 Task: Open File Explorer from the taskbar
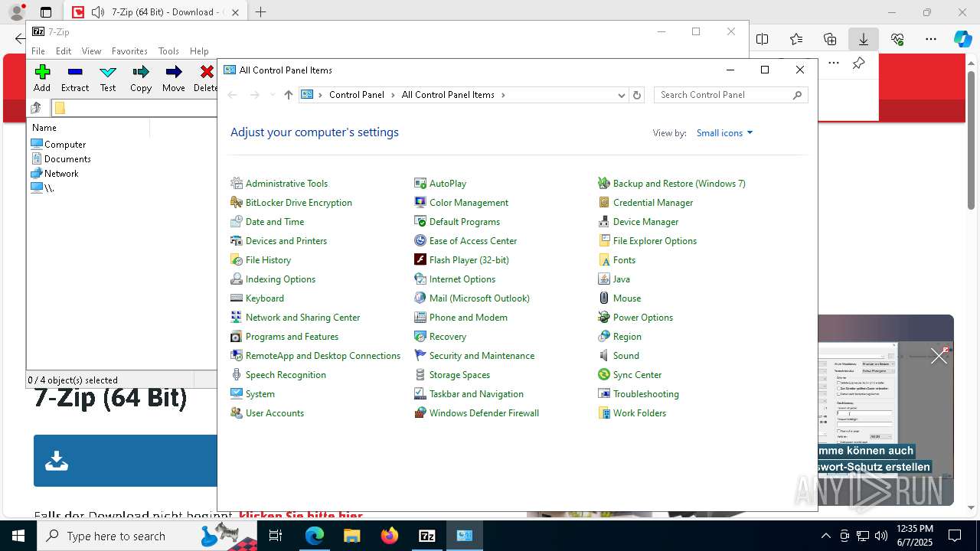point(352,536)
